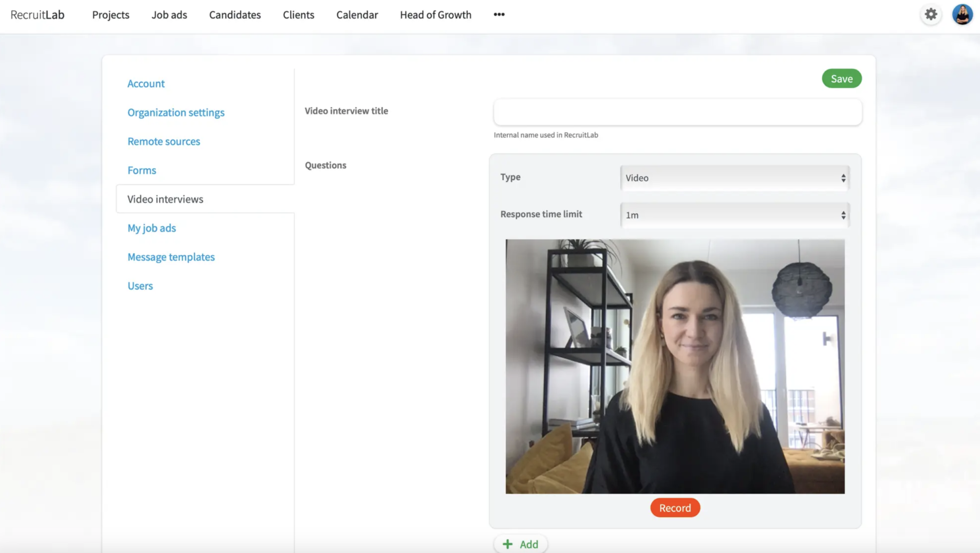Select the Type stepper arrows
Image resolution: width=980 pixels, height=553 pixels.
click(x=843, y=177)
